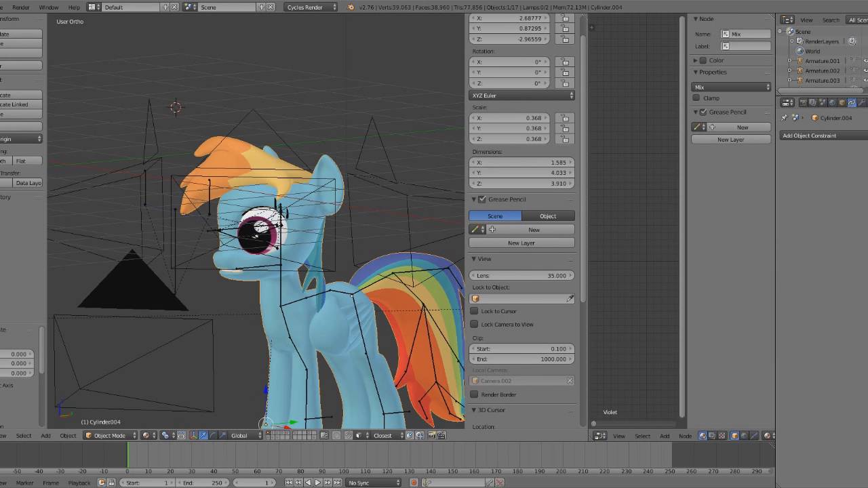Screen dimensions: 868x488
Task: Select shader nodes tree type icon
Action: coord(703,436)
